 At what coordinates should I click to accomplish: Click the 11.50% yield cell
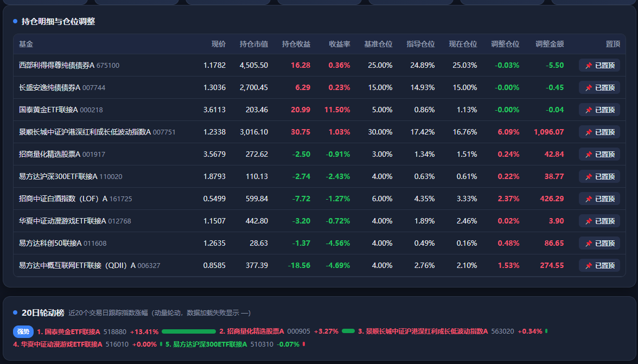[337, 110]
